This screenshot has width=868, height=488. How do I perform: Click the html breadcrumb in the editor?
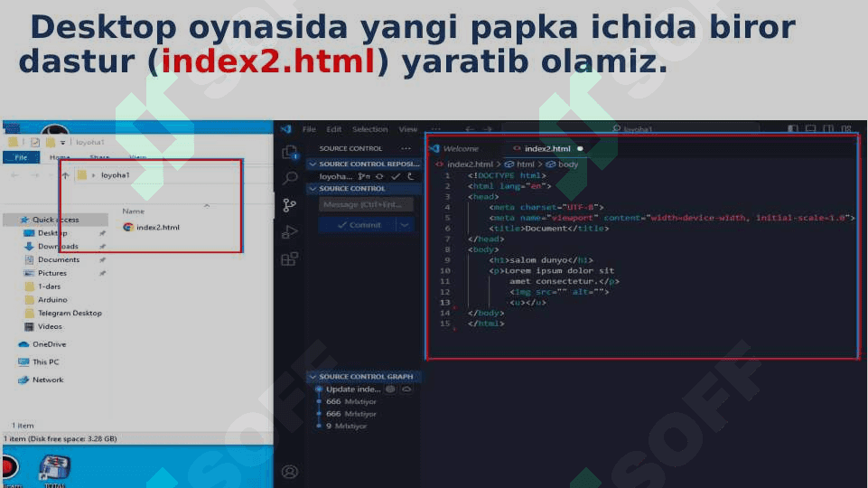click(519, 164)
